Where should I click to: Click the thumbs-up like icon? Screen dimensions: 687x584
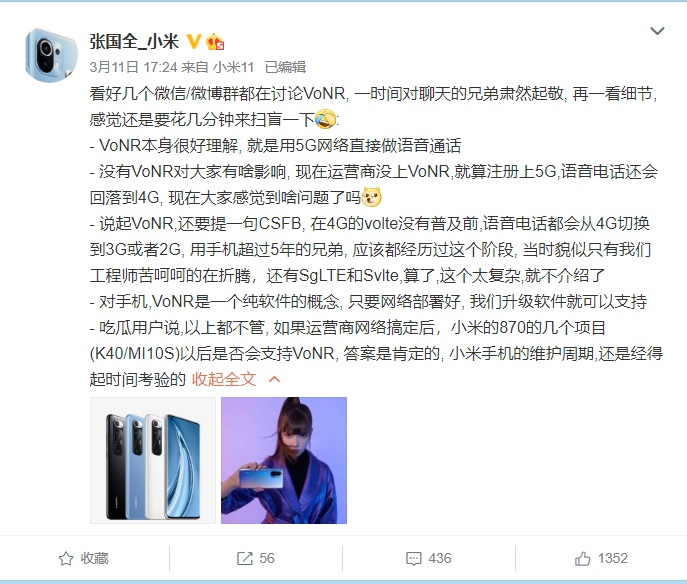(x=582, y=558)
